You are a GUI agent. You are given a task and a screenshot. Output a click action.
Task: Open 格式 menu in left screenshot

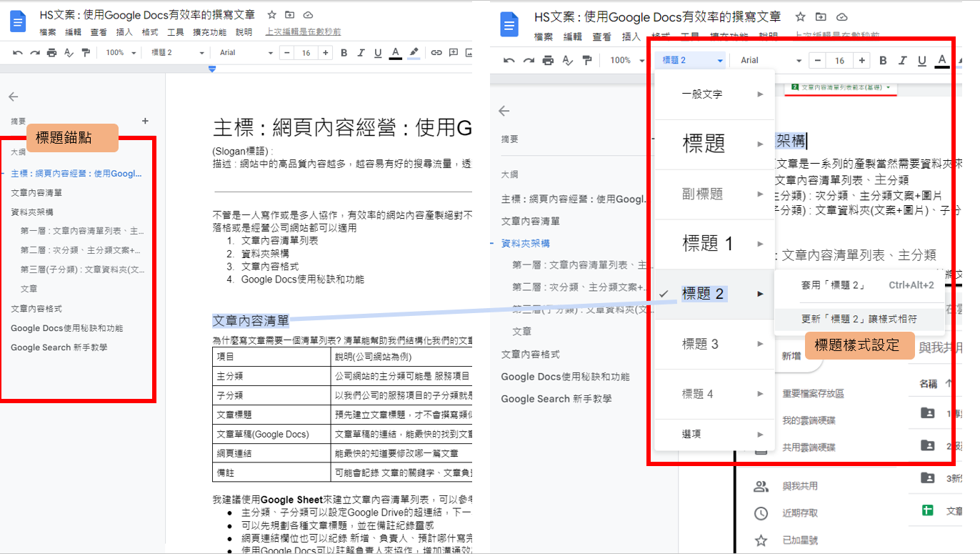[x=150, y=32]
